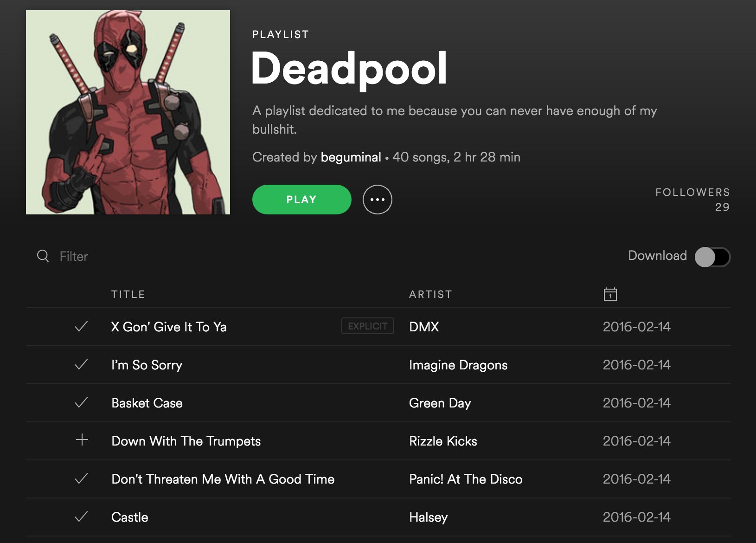The image size is (756, 543).
Task: Open Rizzle Kicks artist page
Action: (x=443, y=441)
